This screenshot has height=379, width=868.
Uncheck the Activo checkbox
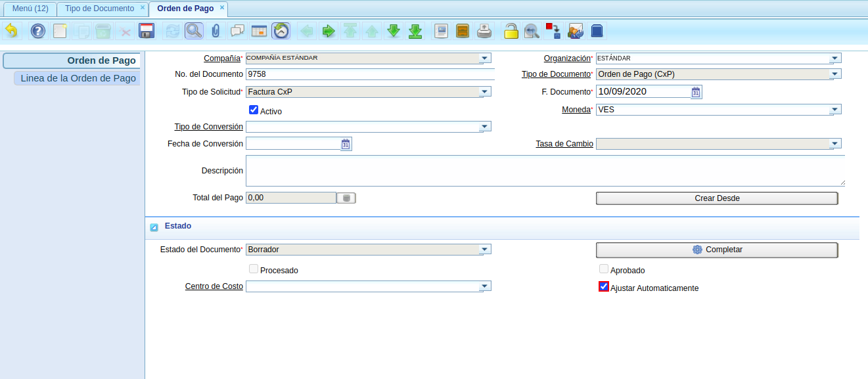(x=254, y=110)
